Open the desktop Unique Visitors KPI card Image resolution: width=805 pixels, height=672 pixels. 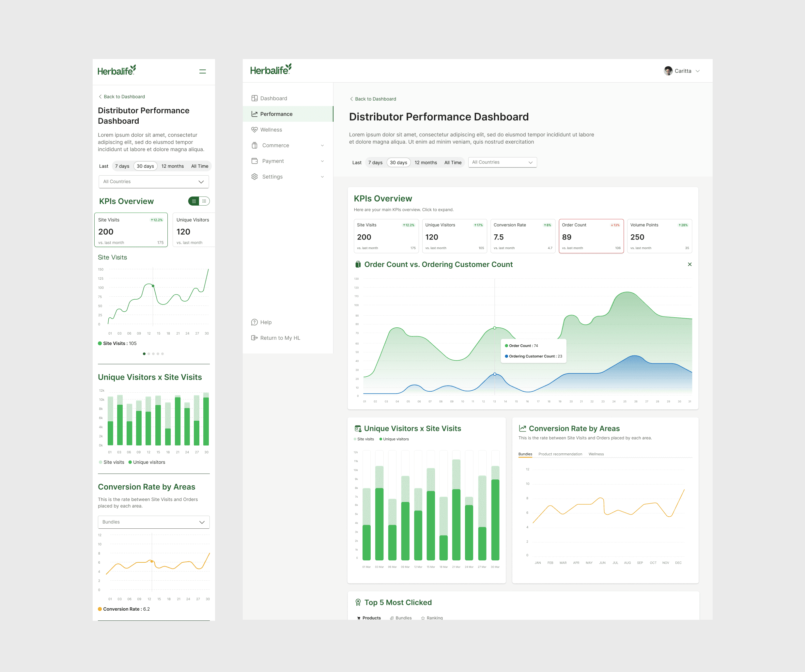coord(455,236)
